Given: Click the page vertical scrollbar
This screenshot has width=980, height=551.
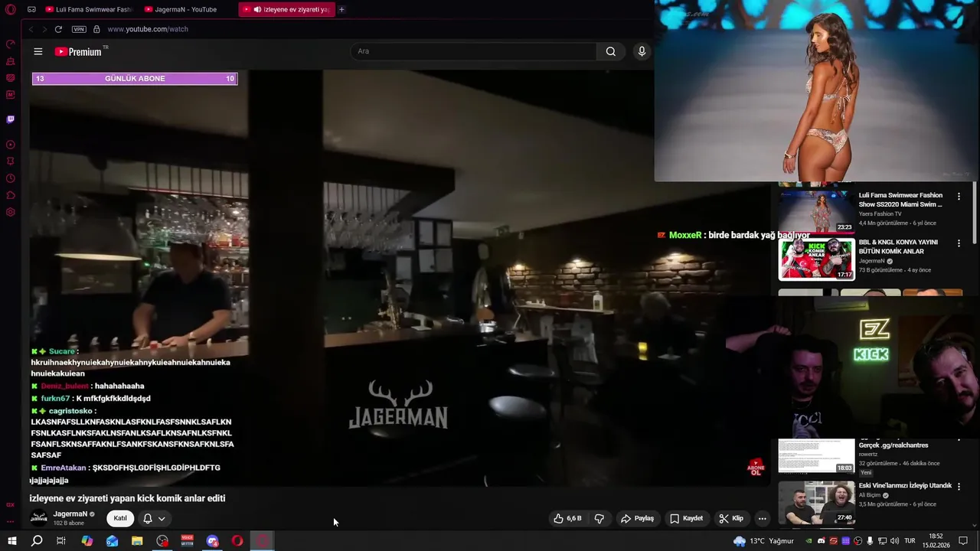Looking at the screenshot, I should click(x=975, y=214).
